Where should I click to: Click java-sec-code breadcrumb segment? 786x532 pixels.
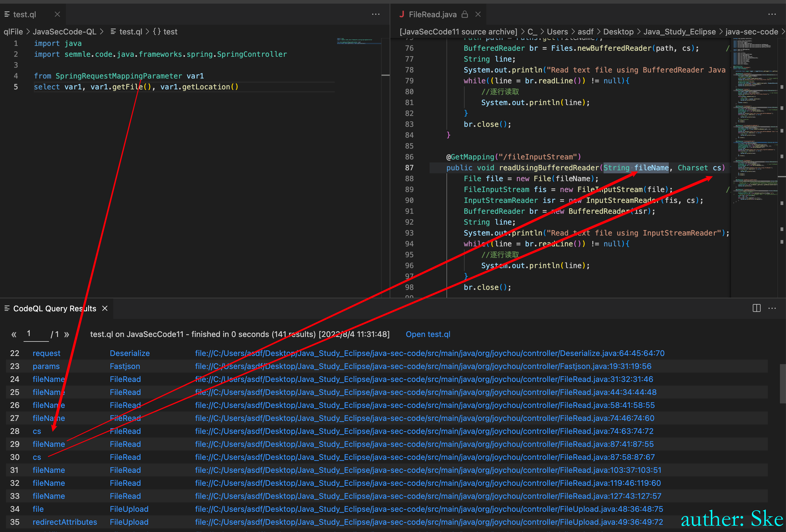(x=752, y=31)
